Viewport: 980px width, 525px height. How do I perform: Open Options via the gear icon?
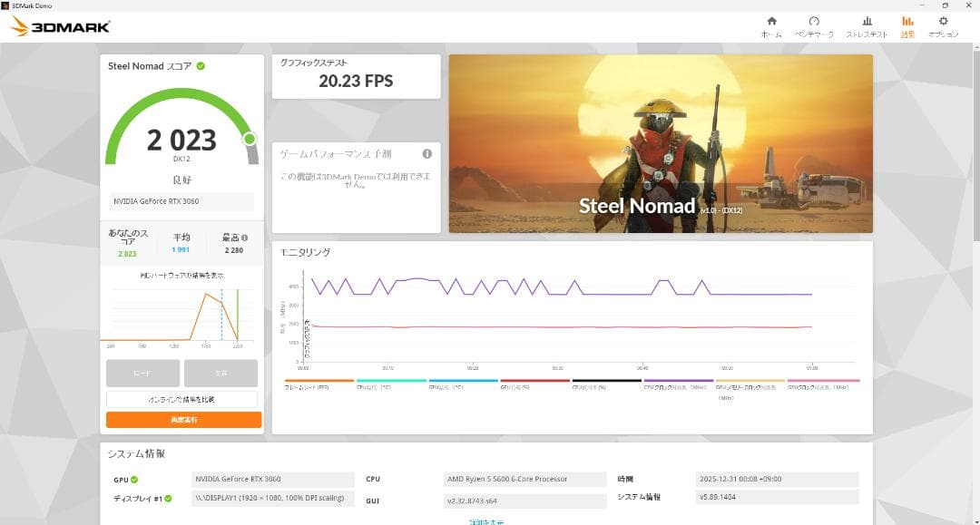point(944,23)
